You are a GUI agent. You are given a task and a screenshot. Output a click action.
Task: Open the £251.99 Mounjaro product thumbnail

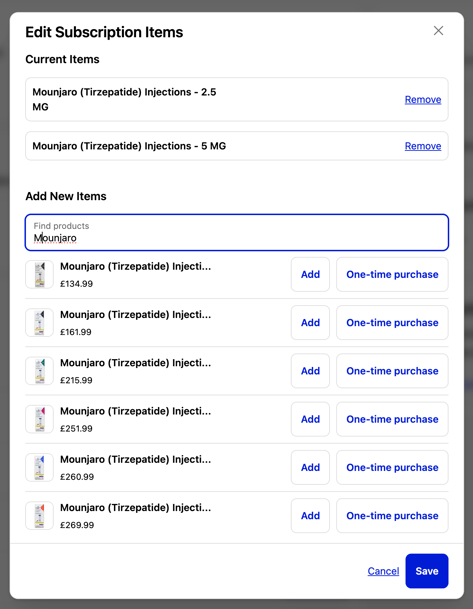point(39,419)
